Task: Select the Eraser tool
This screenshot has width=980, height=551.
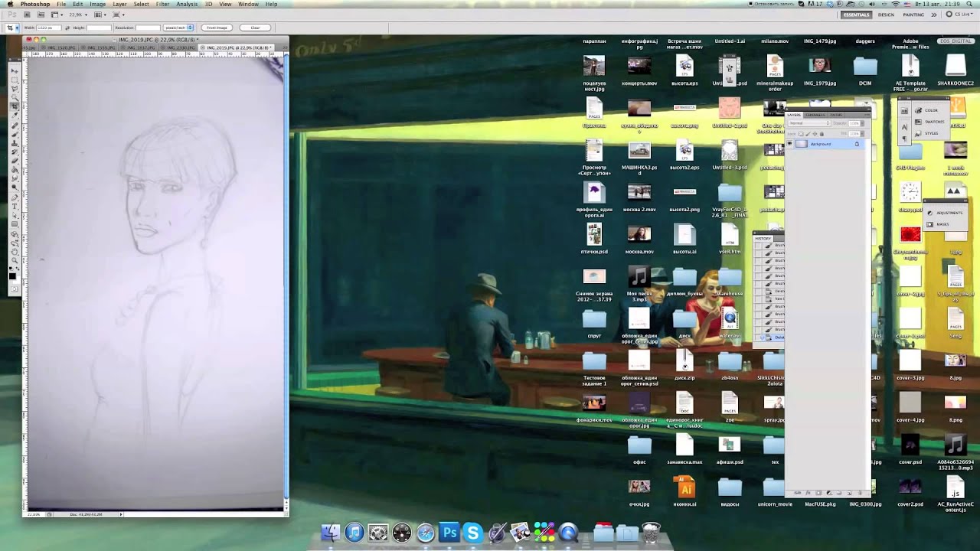Action: point(15,160)
